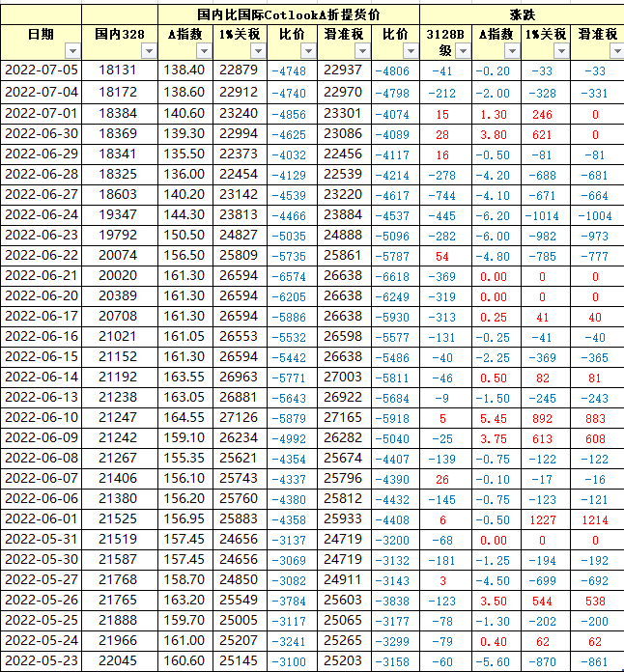Image resolution: width=624 pixels, height=672 pixels.
Task: Select the 国内328 value 20074
Action: click(x=120, y=256)
